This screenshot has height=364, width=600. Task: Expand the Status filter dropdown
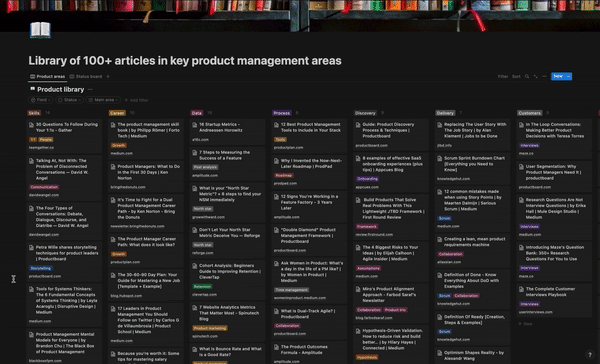tap(70, 100)
